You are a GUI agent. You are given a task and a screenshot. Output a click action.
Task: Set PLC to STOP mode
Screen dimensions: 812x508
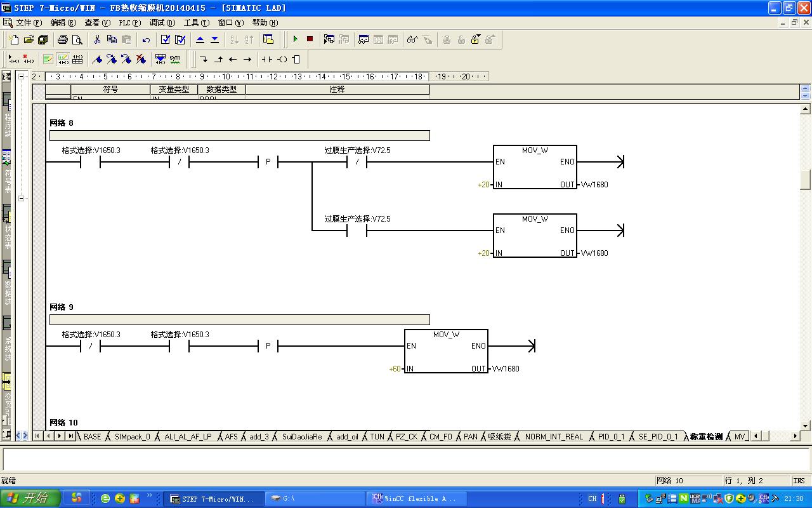[x=310, y=39]
